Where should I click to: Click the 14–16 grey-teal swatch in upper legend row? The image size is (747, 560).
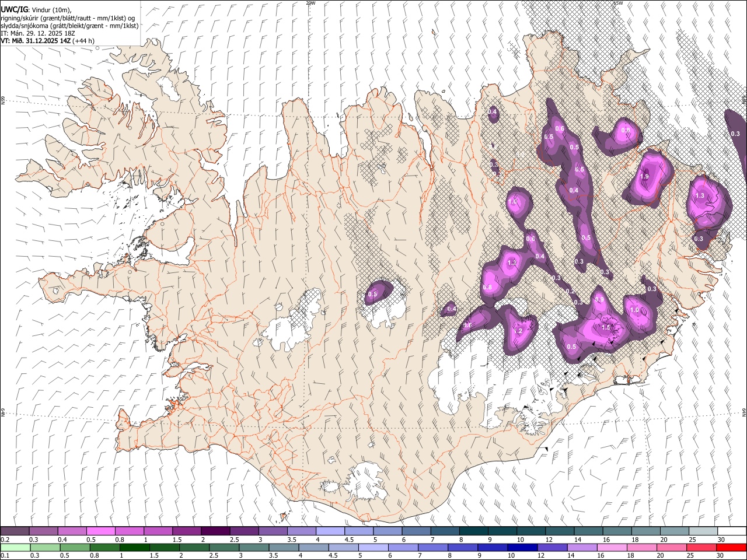click(x=589, y=531)
